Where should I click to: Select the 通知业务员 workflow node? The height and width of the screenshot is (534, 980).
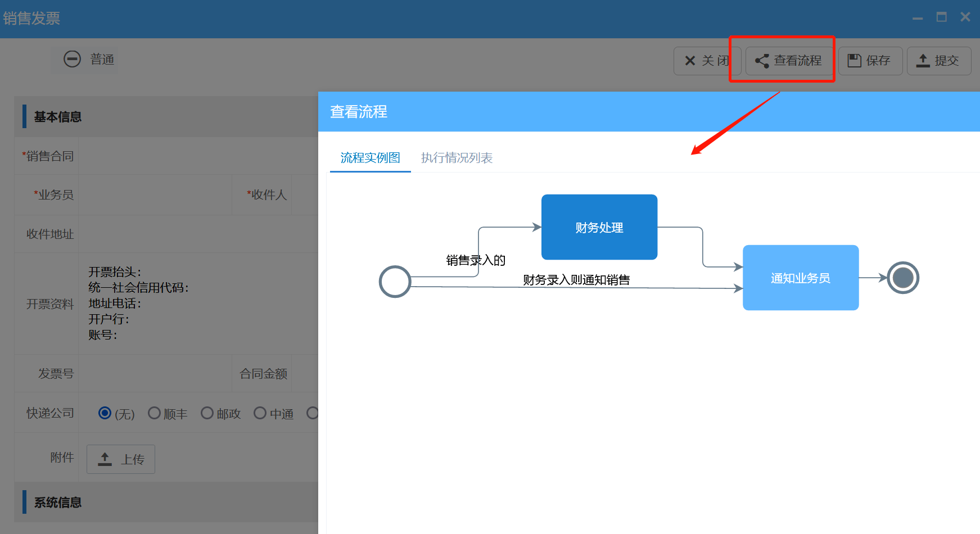[x=800, y=278]
